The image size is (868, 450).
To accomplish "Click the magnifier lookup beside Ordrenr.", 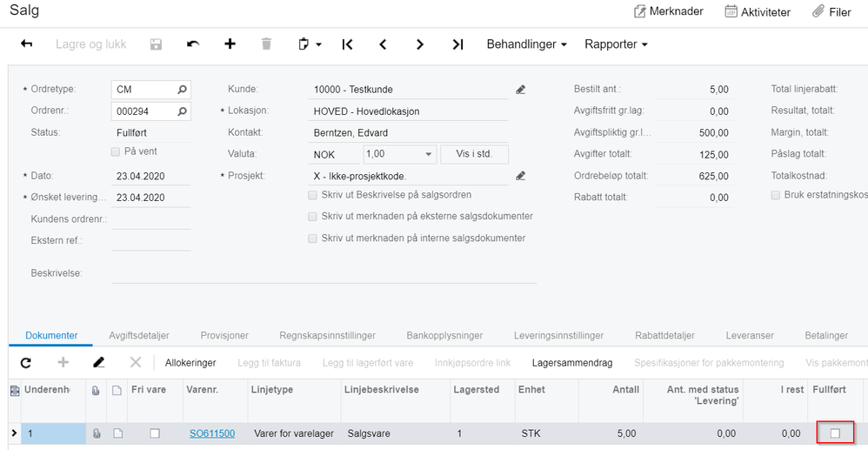I will pos(183,111).
